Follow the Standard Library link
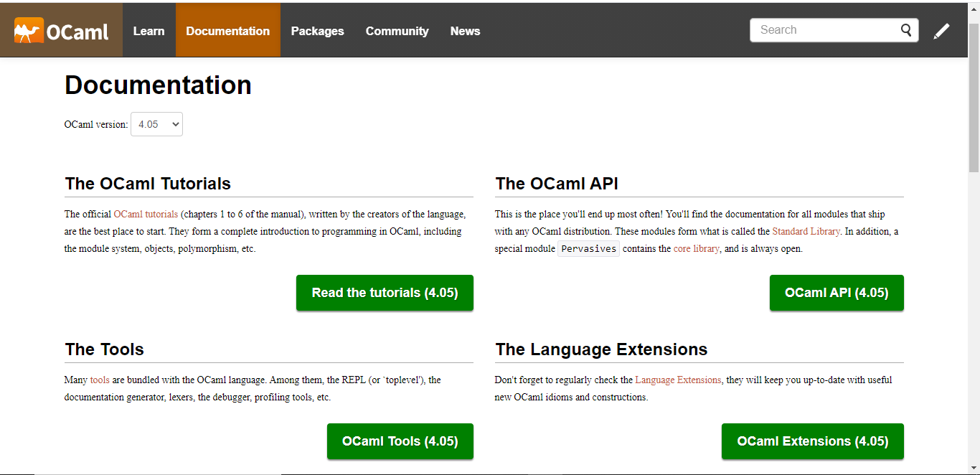The image size is (980, 475). (x=806, y=231)
